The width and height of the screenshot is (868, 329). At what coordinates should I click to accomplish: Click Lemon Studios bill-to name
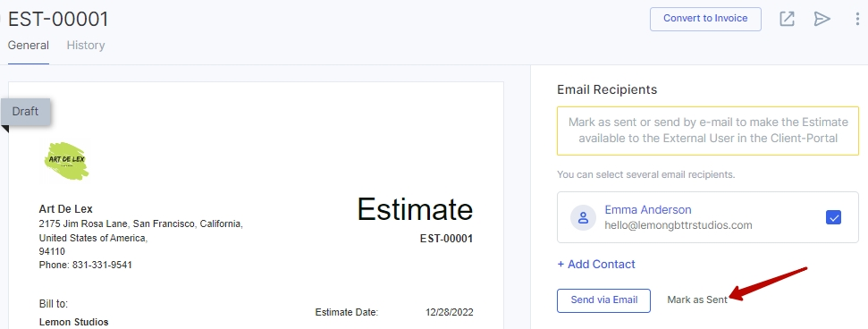click(x=73, y=323)
